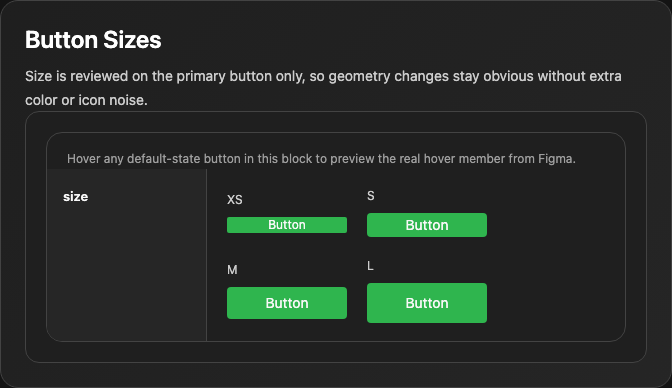Select the XS label above the smallest button

click(x=234, y=199)
